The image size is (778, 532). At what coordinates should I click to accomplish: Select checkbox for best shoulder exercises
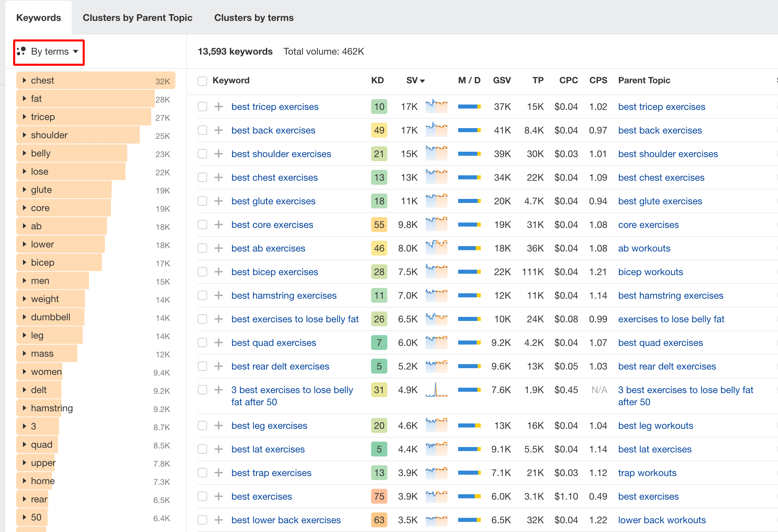(202, 154)
